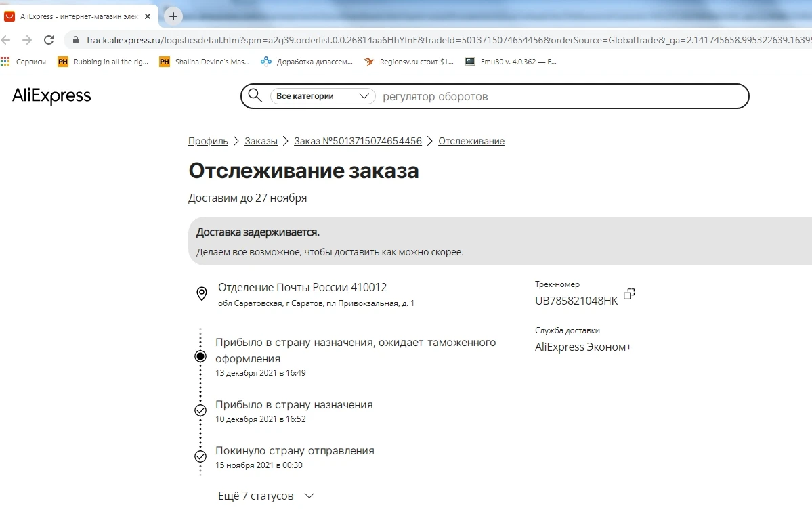Open 'Доработка дизассем...' bookmark
This screenshot has height=514, width=812.
[x=307, y=62]
